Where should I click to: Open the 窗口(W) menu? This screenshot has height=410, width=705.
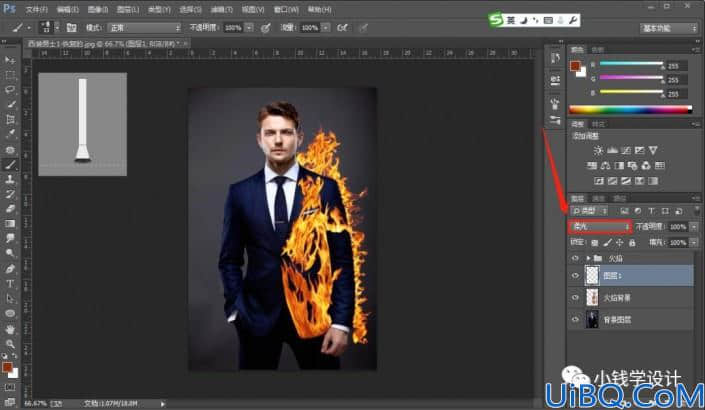[286, 9]
